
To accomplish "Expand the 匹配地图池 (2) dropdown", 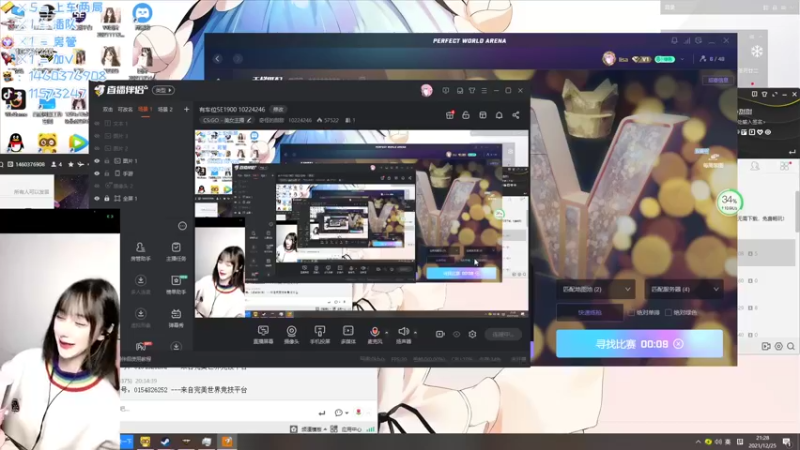I will [x=595, y=289].
